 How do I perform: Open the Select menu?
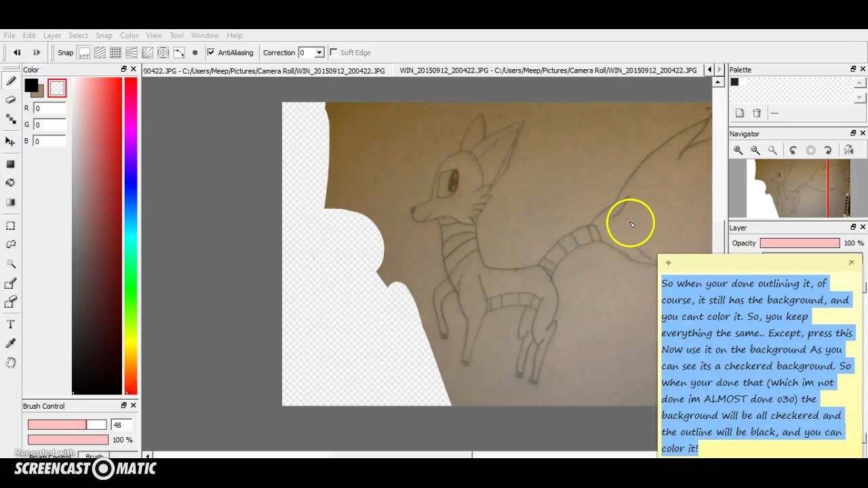[x=78, y=35]
